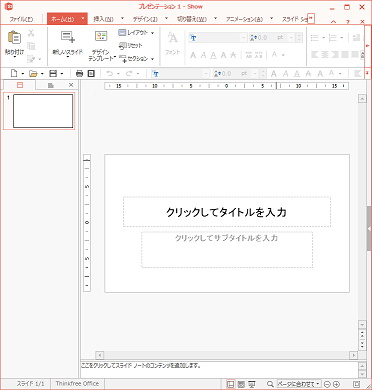Create new document from quick toolbar page icon
The width and height of the screenshot is (372, 390).
[14, 73]
